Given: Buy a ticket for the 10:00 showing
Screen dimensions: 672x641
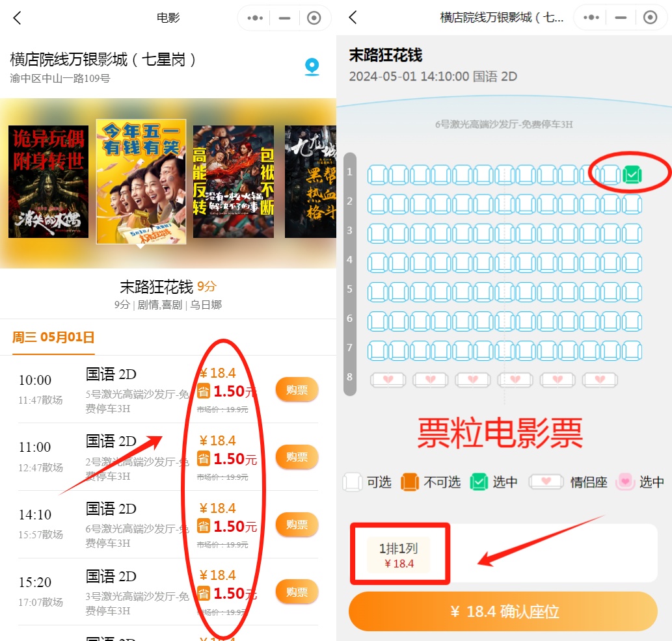Looking at the screenshot, I should 297,389.
